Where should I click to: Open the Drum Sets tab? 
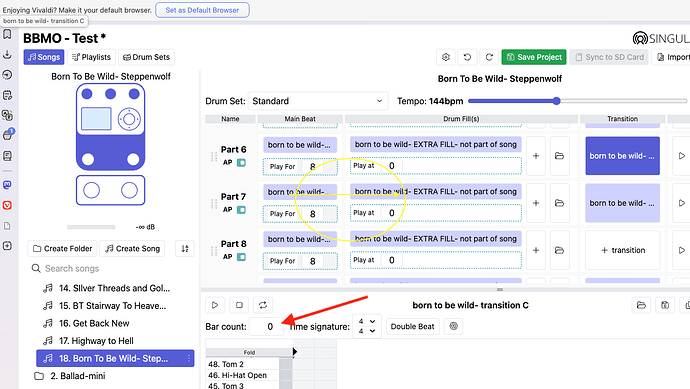click(147, 57)
